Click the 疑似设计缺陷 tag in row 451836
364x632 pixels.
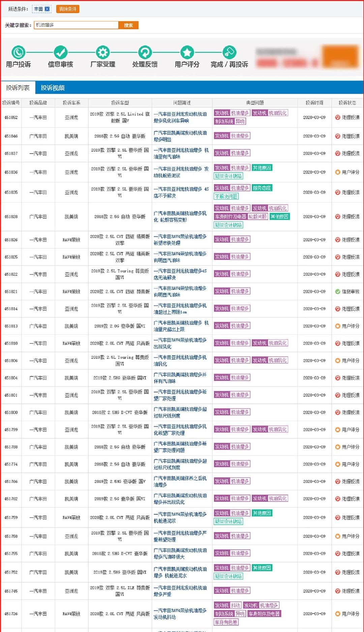[x=229, y=176]
